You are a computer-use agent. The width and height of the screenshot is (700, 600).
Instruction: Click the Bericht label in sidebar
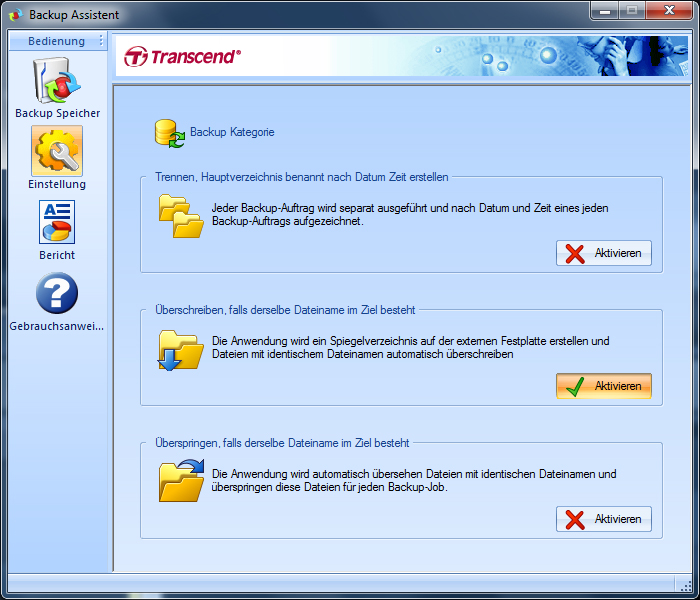click(57, 255)
